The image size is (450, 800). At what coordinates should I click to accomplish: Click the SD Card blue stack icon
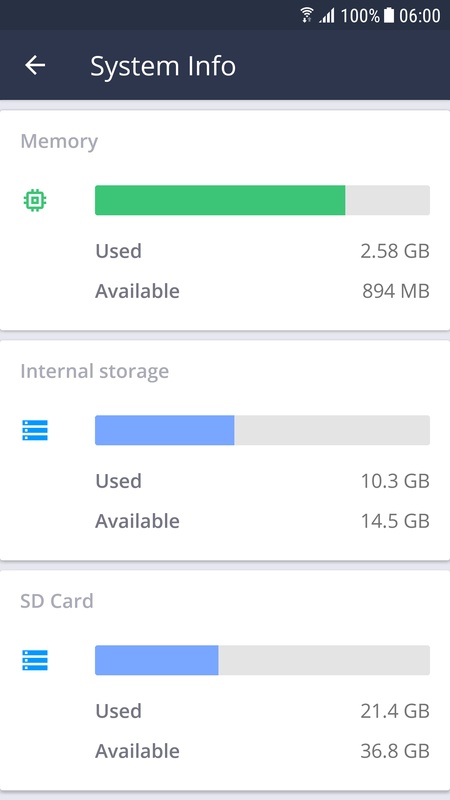35,660
